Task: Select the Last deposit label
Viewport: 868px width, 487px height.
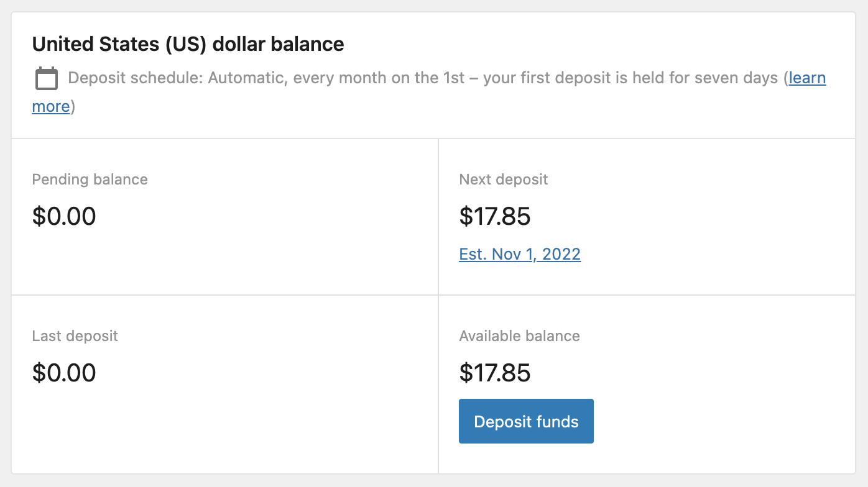Action: [75, 335]
